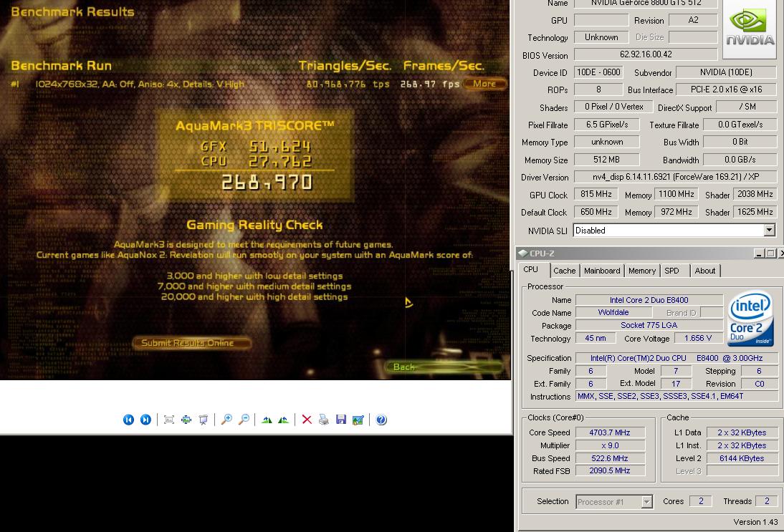Click More button on benchmark run
784x532 pixels.
point(484,84)
